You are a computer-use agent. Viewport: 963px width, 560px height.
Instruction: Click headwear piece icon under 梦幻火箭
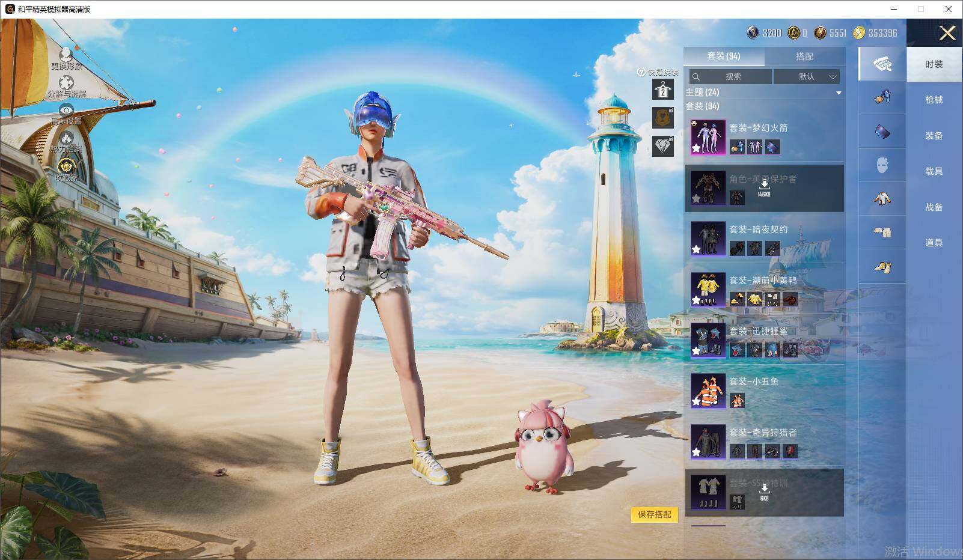coord(737,147)
